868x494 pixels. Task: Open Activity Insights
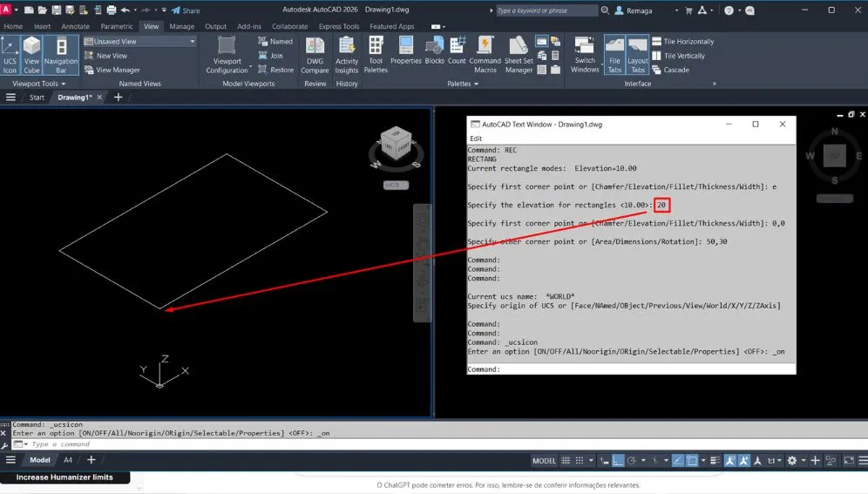[x=347, y=52]
